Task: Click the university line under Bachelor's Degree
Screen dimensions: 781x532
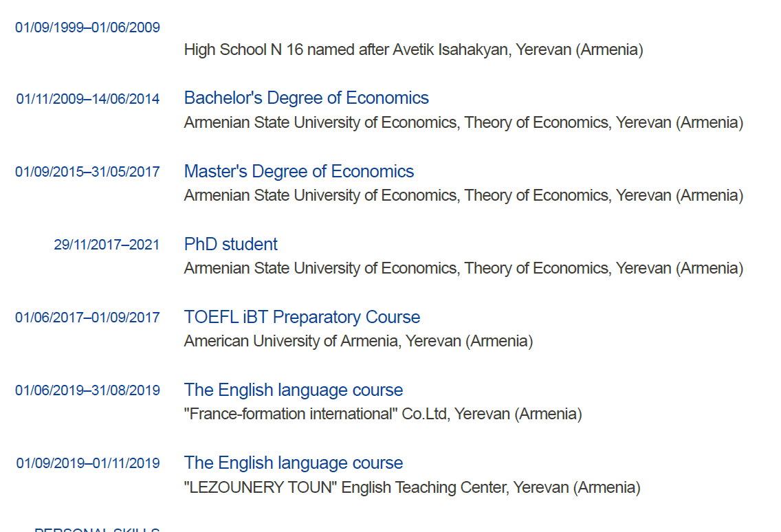Action: (463, 122)
